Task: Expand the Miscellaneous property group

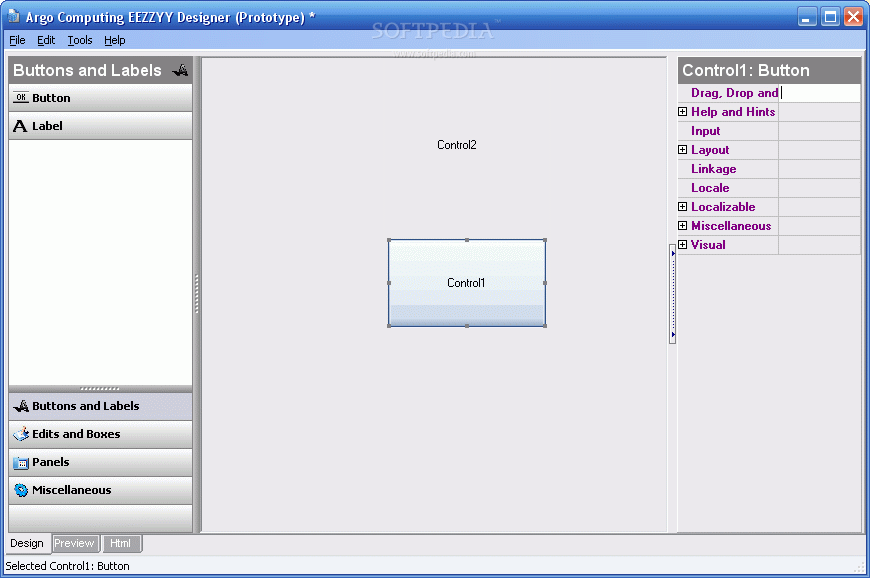Action: [682, 226]
